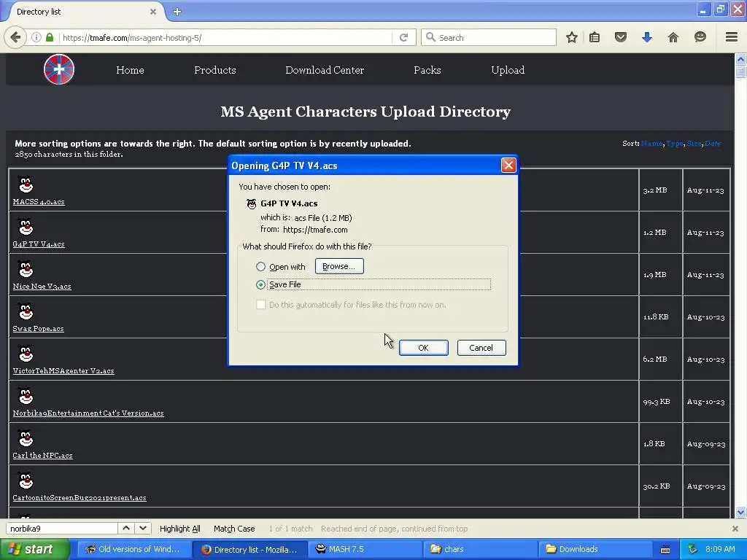Open the Swag Pope.acs file link
Screen dimensions: 747x560
click(x=38, y=329)
